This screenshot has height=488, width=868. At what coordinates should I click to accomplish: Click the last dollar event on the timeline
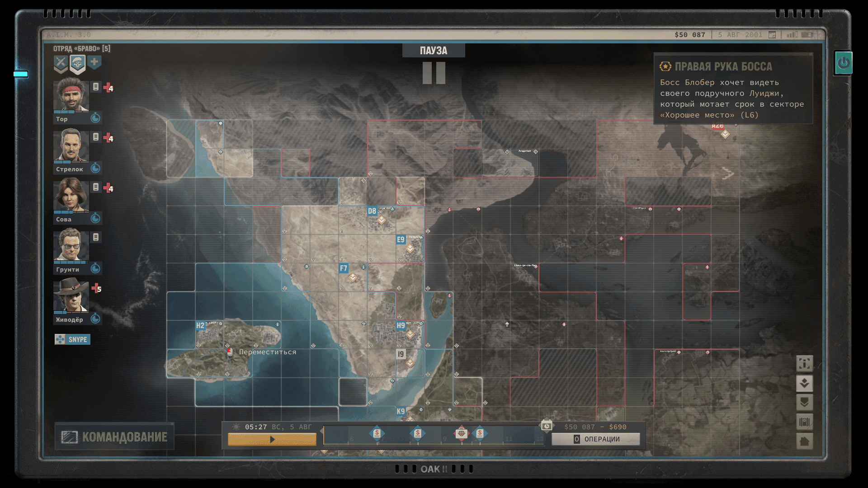coord(480,433)
